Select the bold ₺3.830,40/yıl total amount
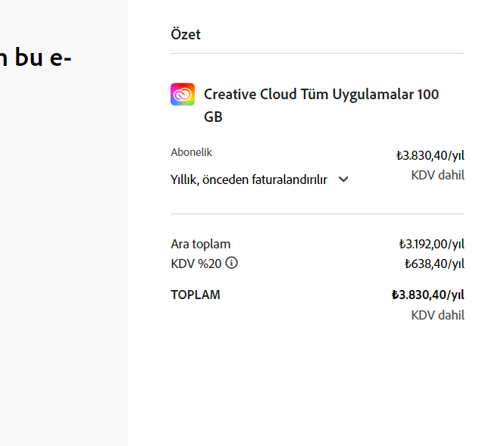Viewport: 504px width, 446px height. [427, 295]
